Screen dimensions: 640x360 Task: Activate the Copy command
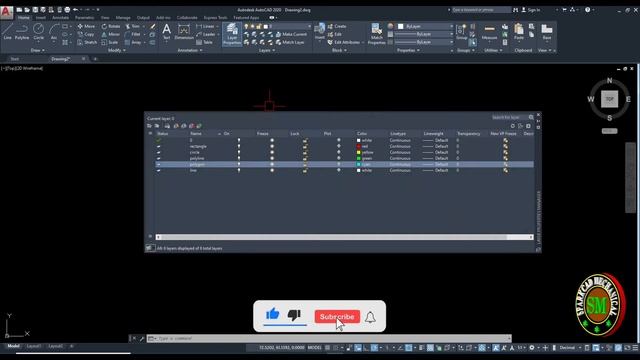pos(86,34)
